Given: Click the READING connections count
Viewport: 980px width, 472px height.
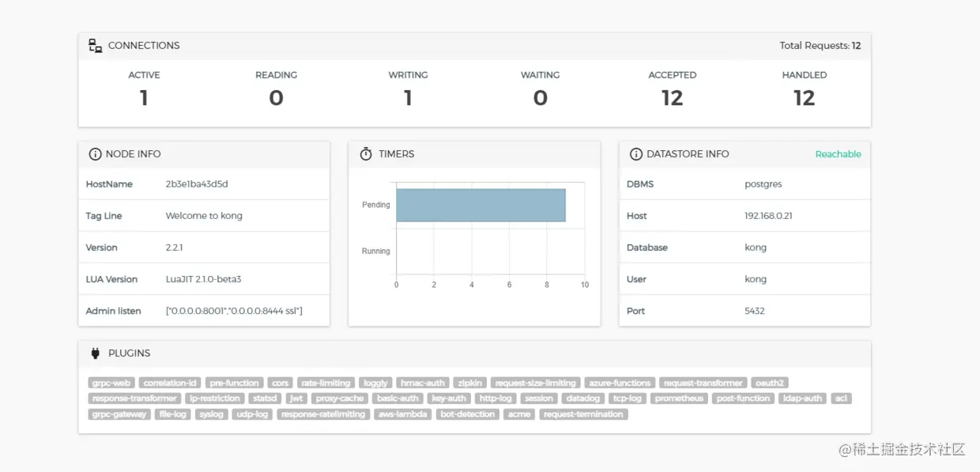Looking at the screenshot, I should pos(276,98).
